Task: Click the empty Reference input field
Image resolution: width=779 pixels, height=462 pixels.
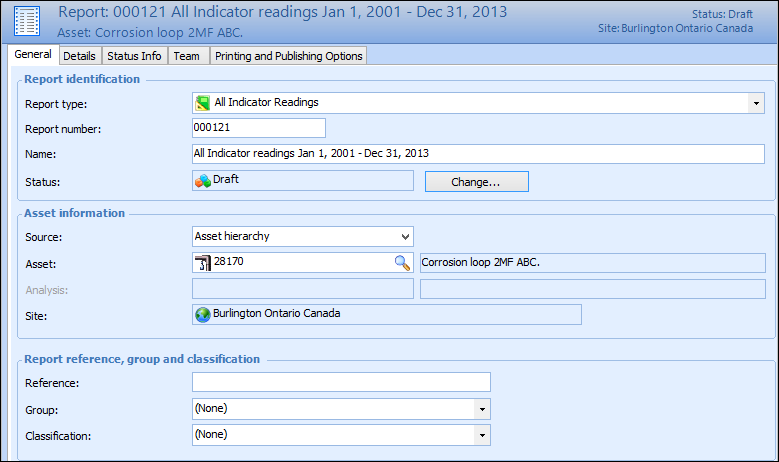Action: [341, 382]
